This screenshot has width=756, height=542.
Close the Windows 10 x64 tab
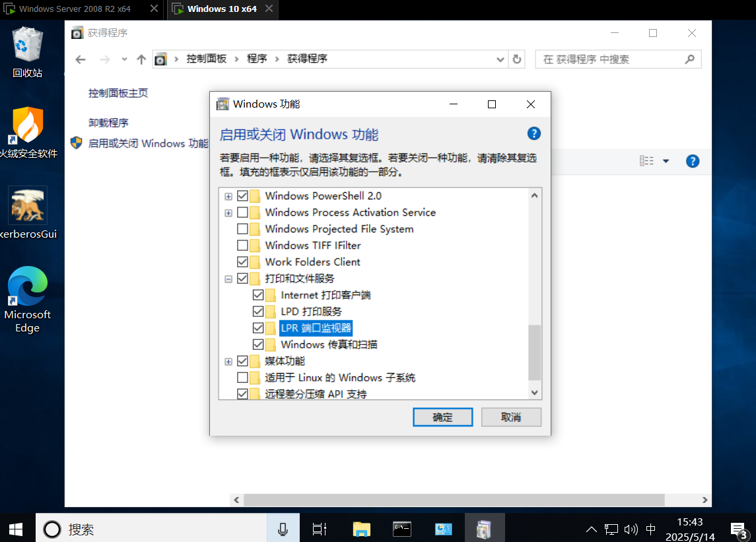click(x=269, y=9)
